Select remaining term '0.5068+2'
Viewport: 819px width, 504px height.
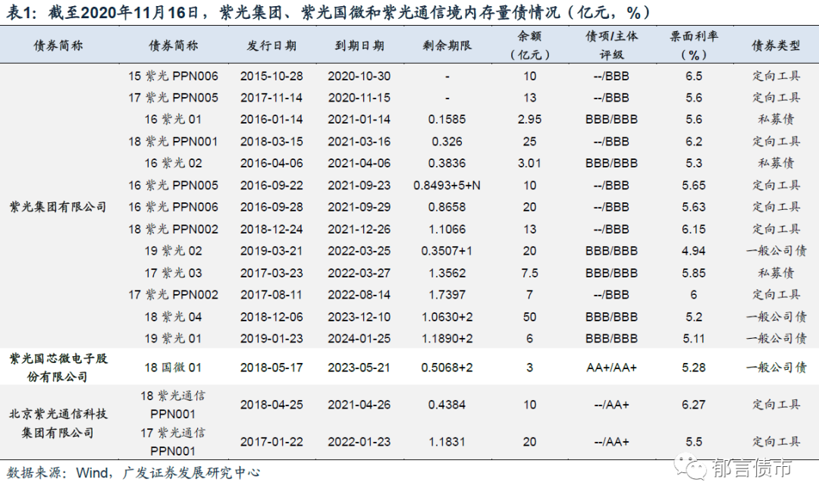point(447,368)
